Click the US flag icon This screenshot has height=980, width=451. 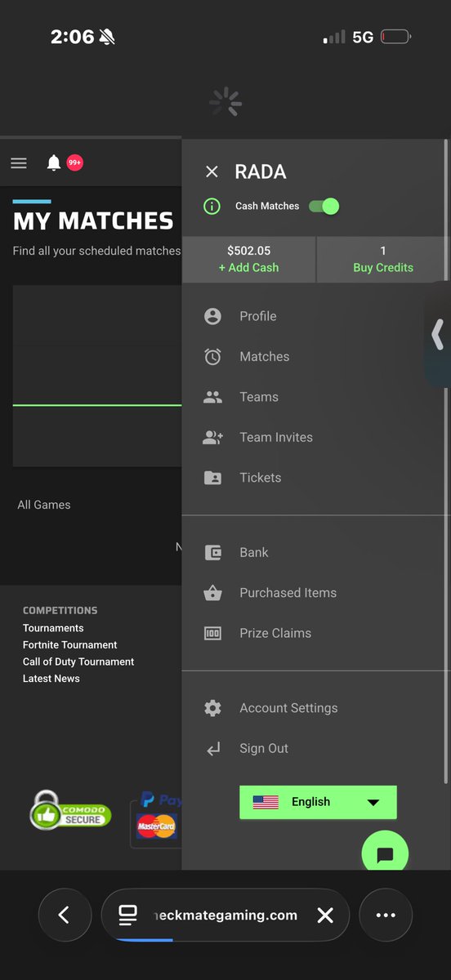[x=266, y=802]
